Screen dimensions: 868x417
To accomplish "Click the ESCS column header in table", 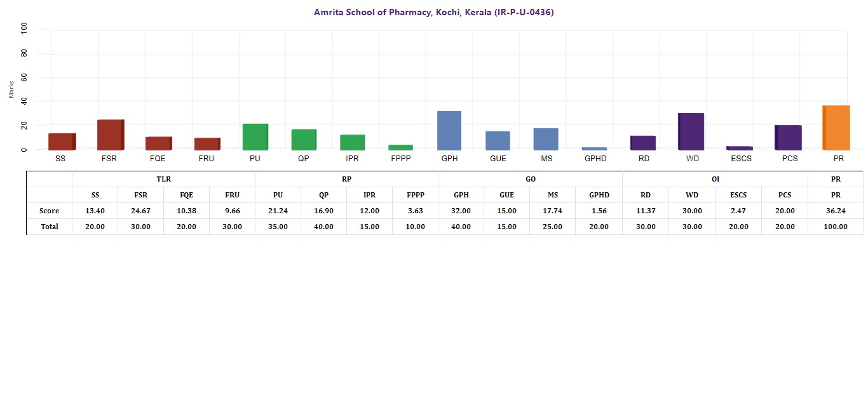I will coord(738,195).
